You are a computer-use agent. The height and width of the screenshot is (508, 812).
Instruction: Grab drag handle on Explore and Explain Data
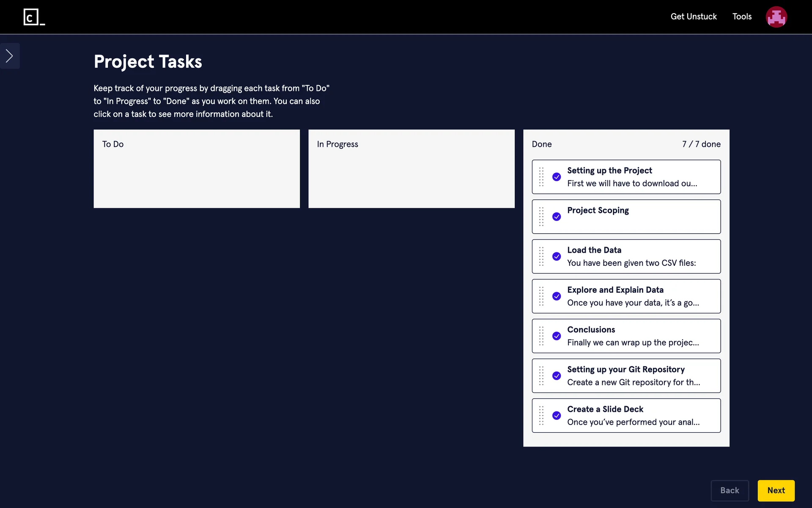point(541,296)
